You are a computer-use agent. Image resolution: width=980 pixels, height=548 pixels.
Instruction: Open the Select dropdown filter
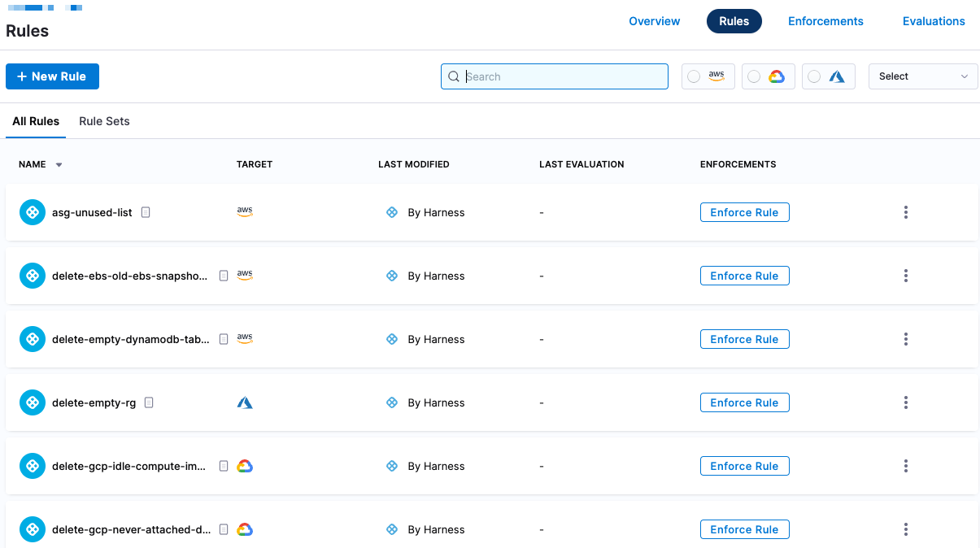tap(923, 76)
